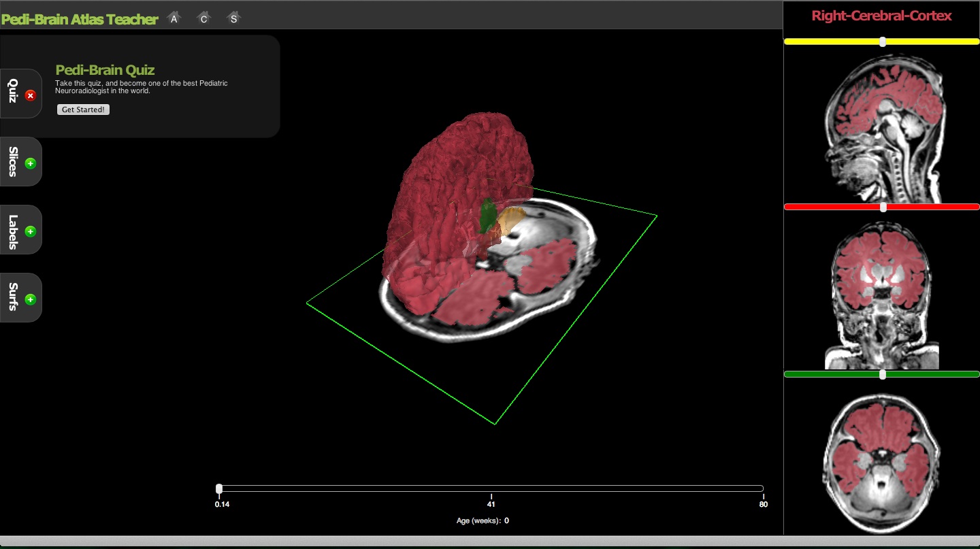Click the S sagittal view icon
The width and height of the screenshot is (980, 549).
[x=233, y=18]
